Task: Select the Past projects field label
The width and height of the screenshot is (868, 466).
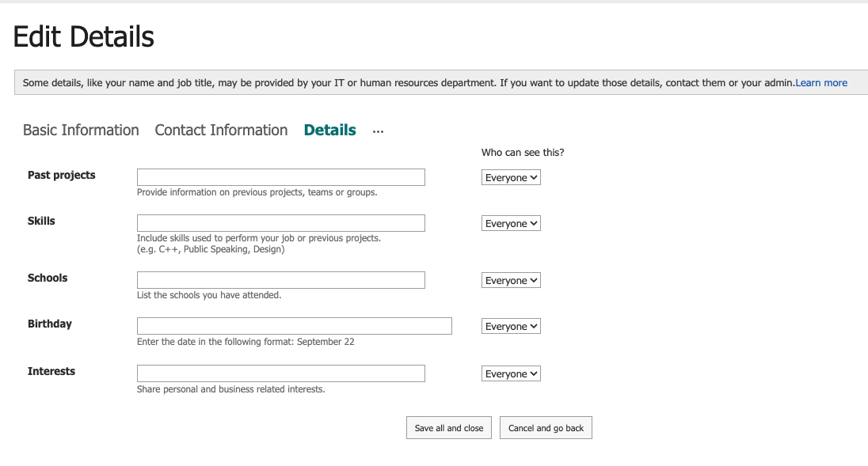Action: coord(61,175)
